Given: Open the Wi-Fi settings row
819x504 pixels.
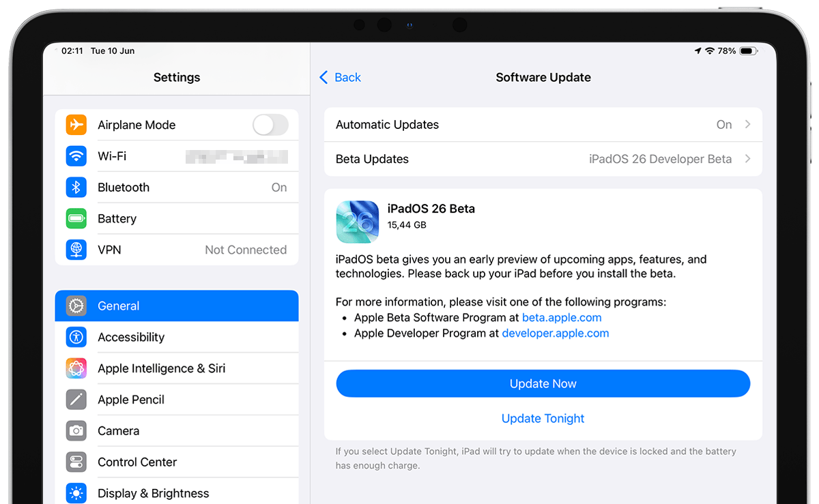Looking at the screenshot, I should [x=177, y=156].
